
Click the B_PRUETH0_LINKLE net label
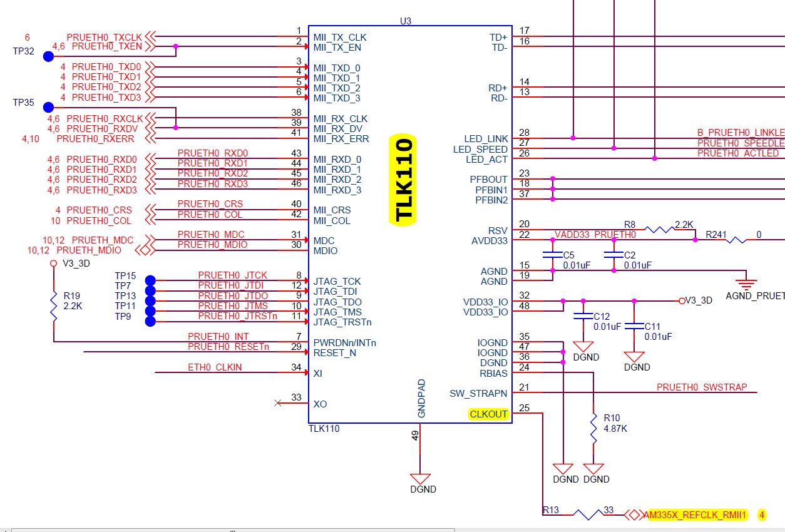tap(741, 133)
